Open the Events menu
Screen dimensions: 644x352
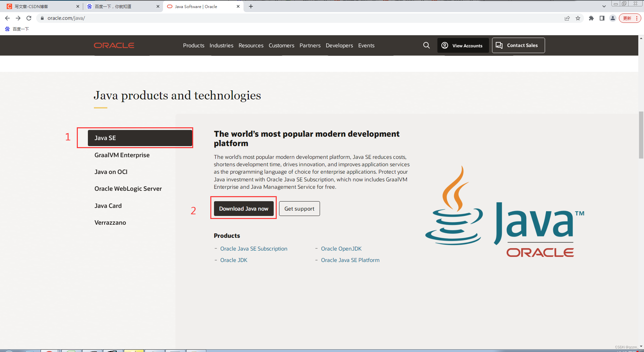pos(366,45)
